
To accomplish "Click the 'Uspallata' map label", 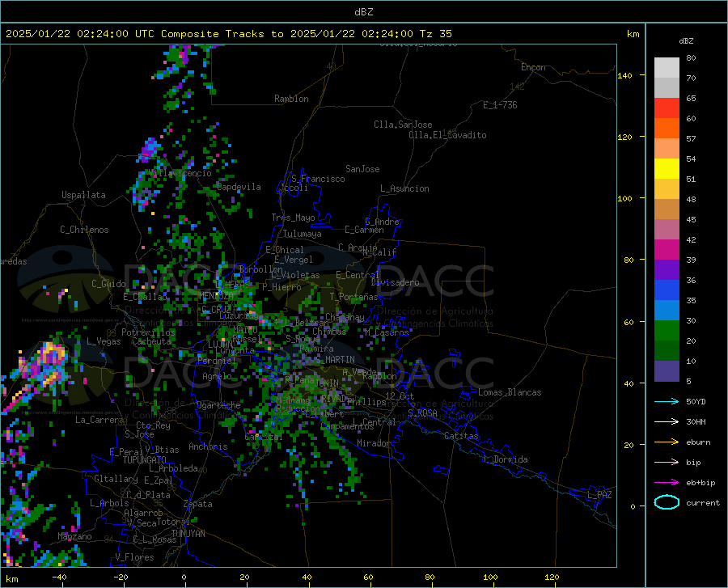I will coord(83,195).
